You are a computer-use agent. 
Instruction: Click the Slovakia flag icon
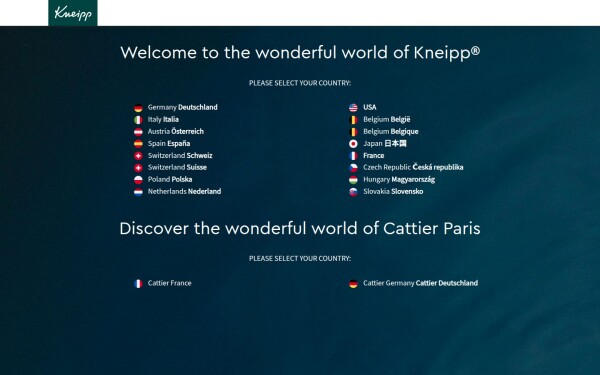[353, 192]
